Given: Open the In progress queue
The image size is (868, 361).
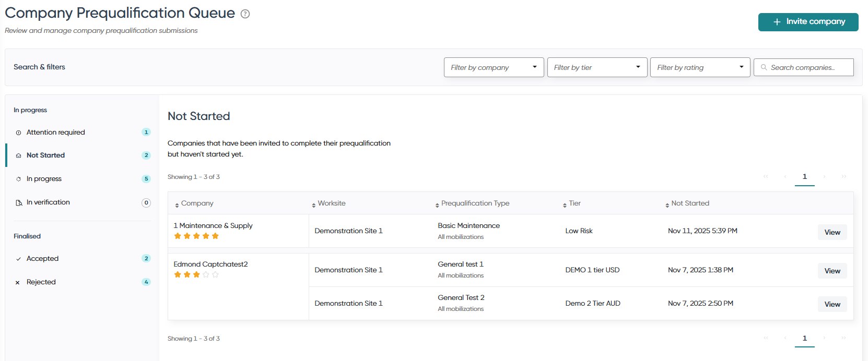Looking at the screenshot, I should [x=83, y=179].
